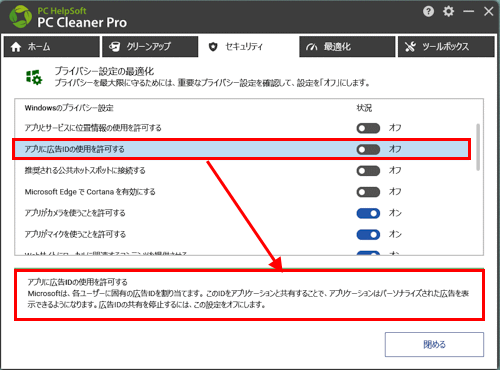
Task: Click the 閉める button
Action: [x=434, y=344]
